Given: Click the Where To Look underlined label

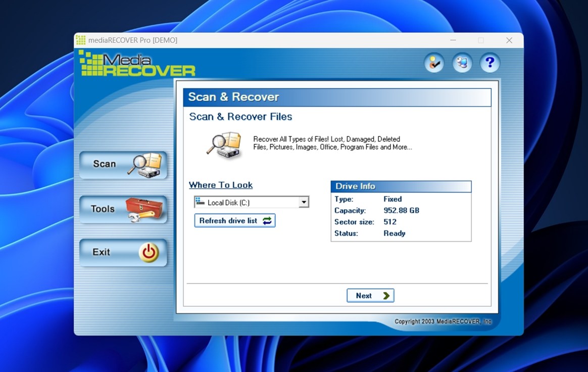Looking at the screenshot, I should 221,185.
